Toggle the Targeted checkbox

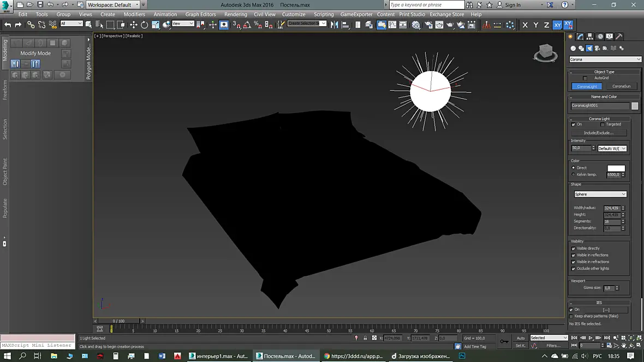[x=603, y=124]
